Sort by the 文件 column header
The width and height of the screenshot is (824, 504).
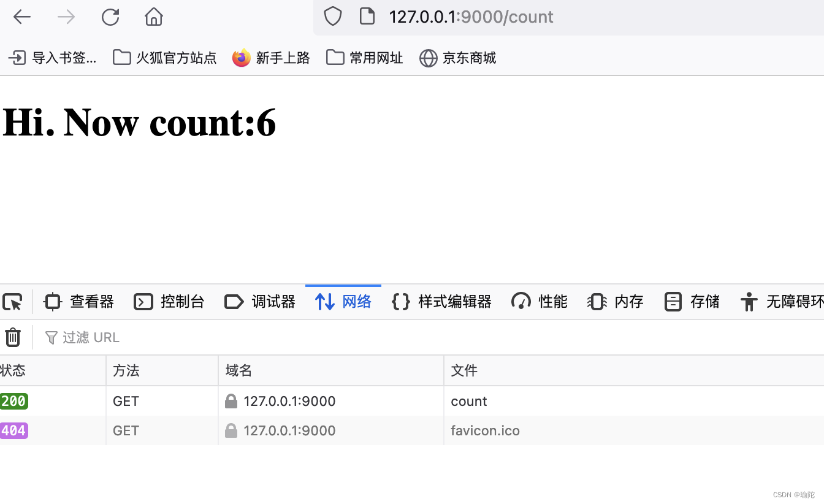coord(634,370)
